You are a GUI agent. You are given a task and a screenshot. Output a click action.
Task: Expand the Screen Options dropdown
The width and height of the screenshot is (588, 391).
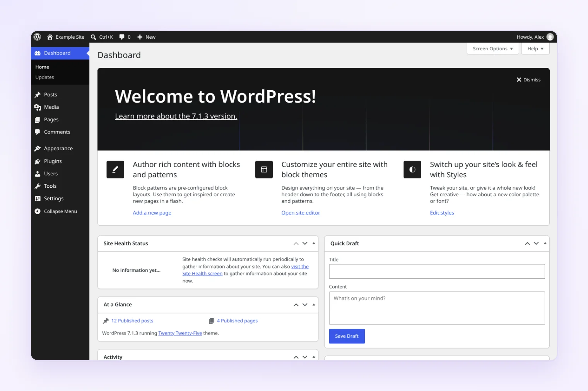click(x=492, y=49)
